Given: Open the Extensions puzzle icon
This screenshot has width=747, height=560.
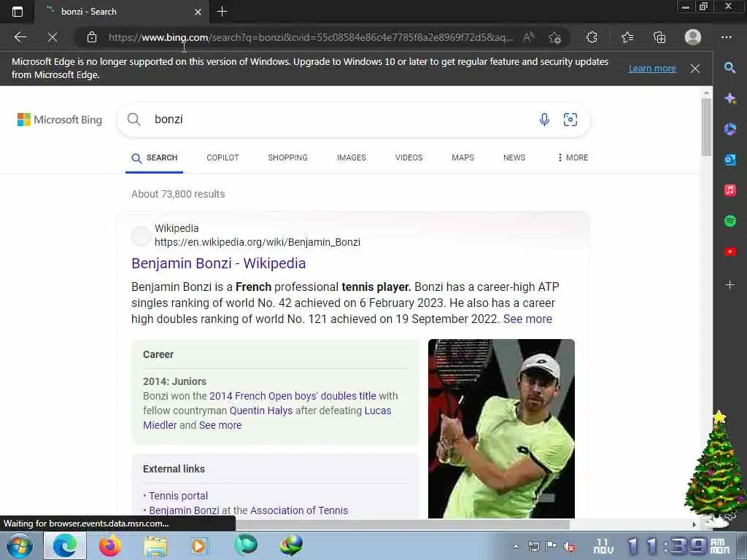Looking at the screenshot, I should (x=592, y=37).
